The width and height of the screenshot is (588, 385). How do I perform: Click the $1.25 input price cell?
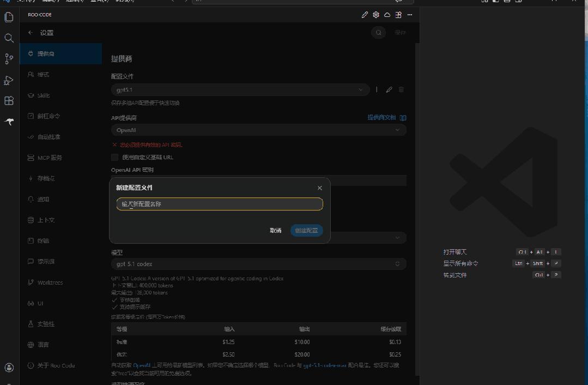point(228,342)
